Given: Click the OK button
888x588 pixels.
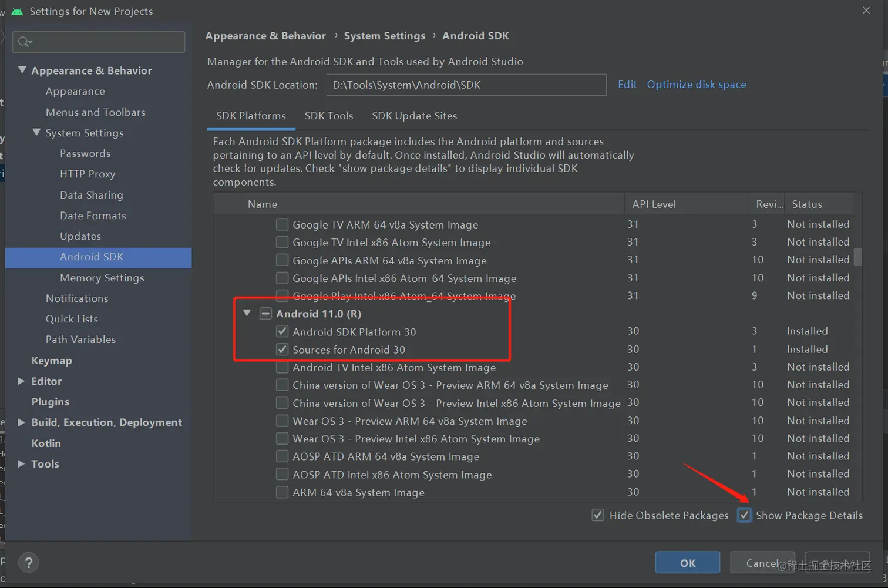Looking at the screenshot, I should pos(688,563).
